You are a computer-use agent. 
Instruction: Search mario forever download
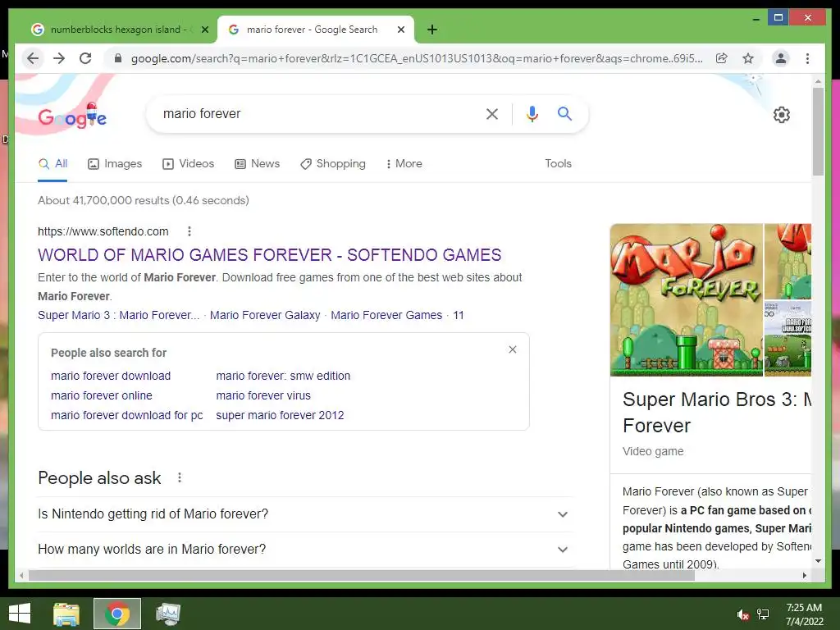pyautogui.click(x=111, y=376)
